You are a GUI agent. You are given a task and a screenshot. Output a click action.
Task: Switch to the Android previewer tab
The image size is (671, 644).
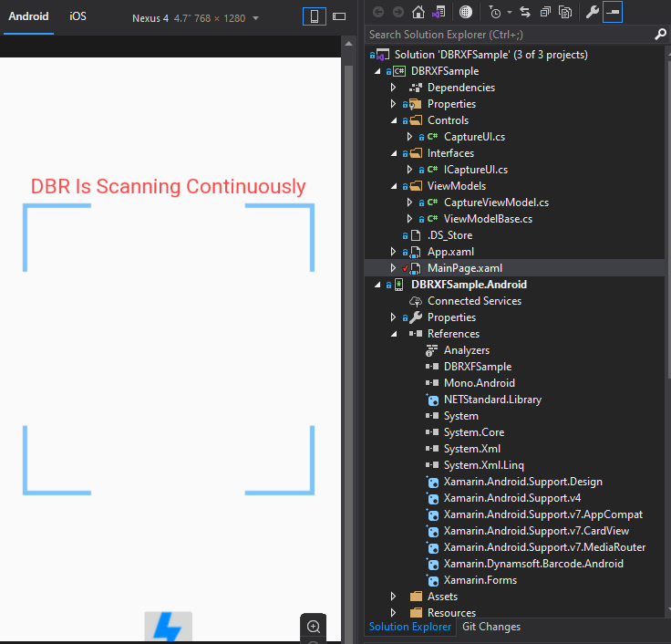28,16
